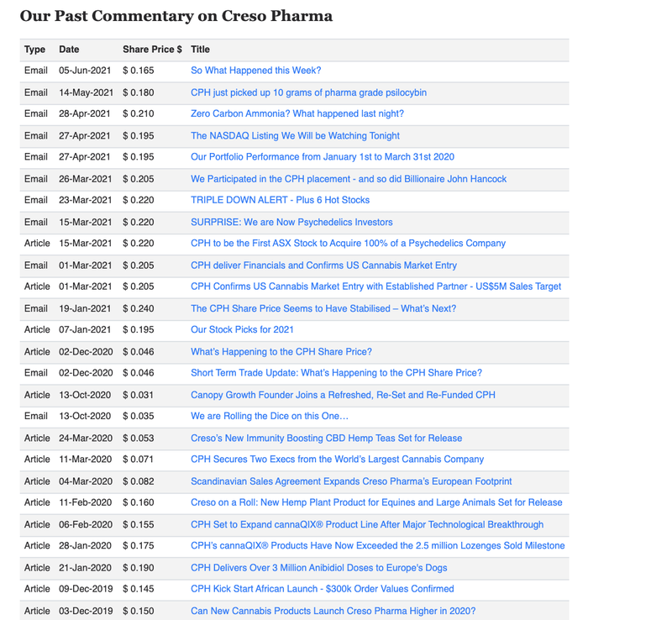Click the share price '$ 0.053'
Screen dimensions: 672x620
pyautogui.click(x=138, y=439)
